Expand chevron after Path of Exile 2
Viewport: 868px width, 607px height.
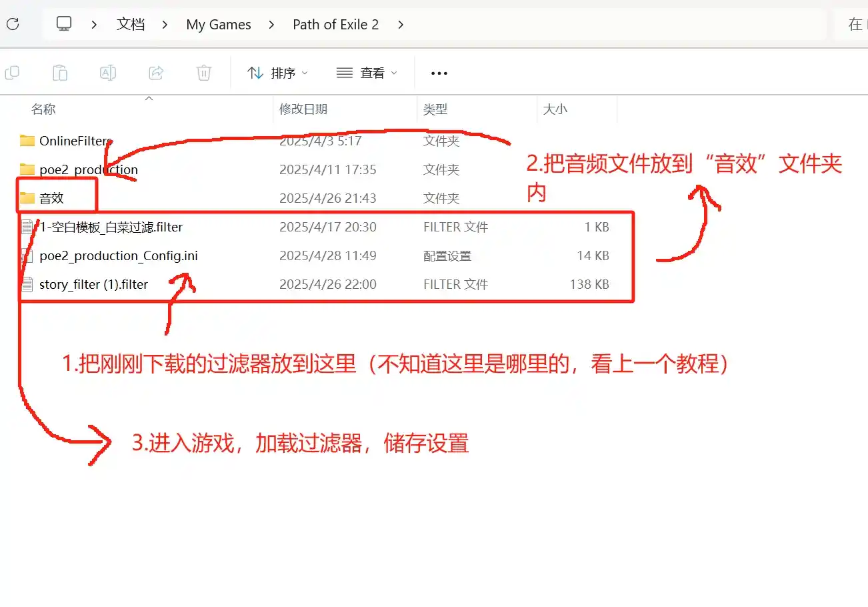pos(400,25)
